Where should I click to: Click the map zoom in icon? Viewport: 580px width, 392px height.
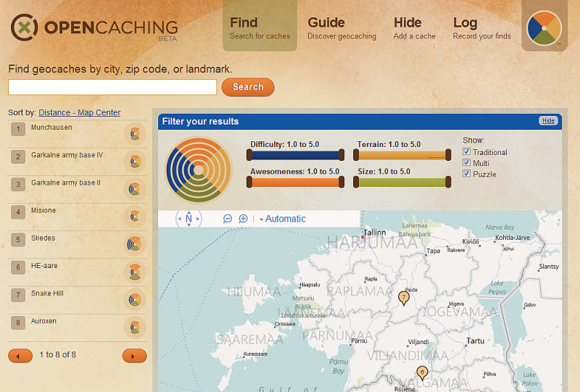coord(243,219)
